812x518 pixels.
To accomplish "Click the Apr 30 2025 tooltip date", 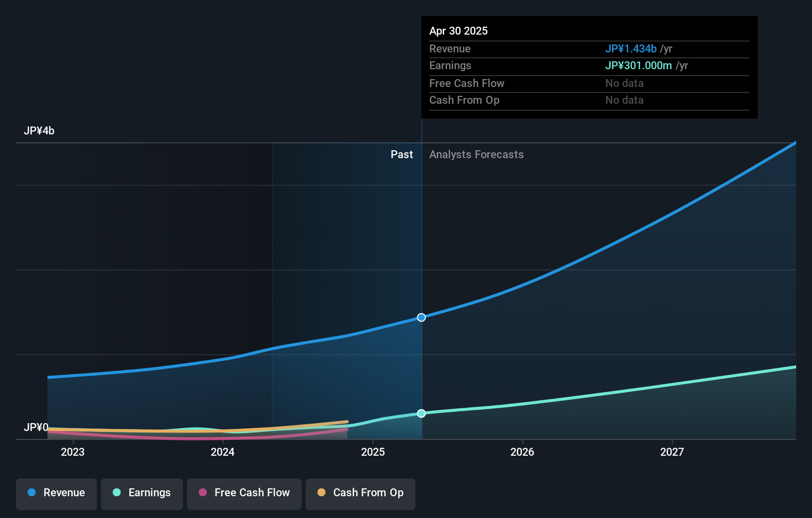I will click(458, 31).
